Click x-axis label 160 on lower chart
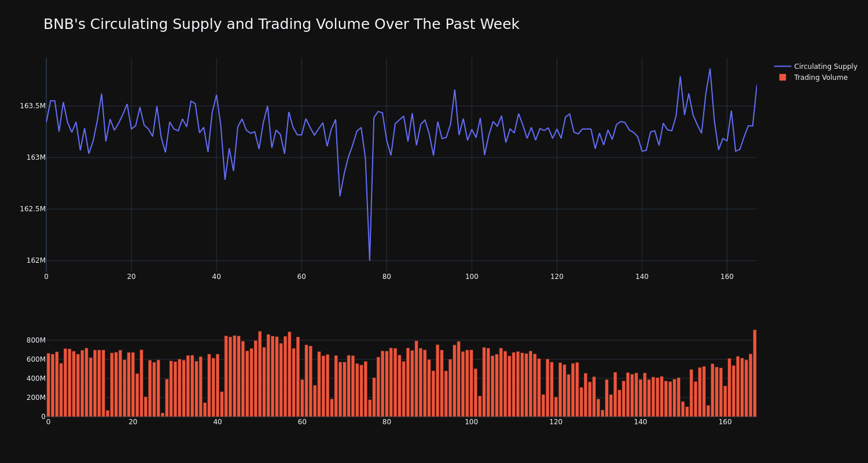This screenshot has width=868, height=463. [x=725, y=422]
